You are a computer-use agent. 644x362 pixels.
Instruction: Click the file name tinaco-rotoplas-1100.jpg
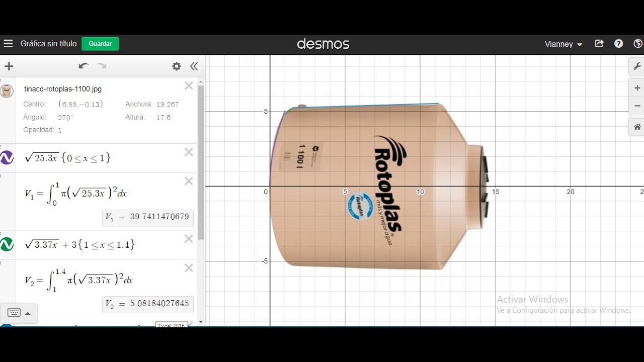tap(63, 89)
